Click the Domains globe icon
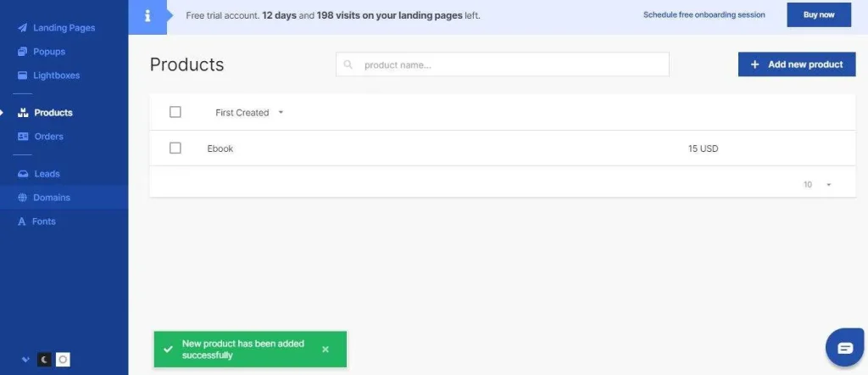868x375 pixels. point(23,198)
